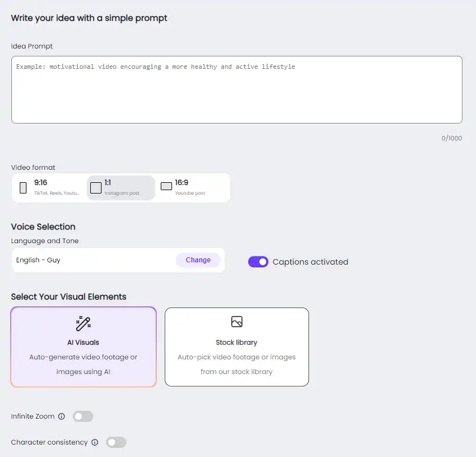
Task: Click the 'Captions activated' label text
Action: [x=310, y=262]
